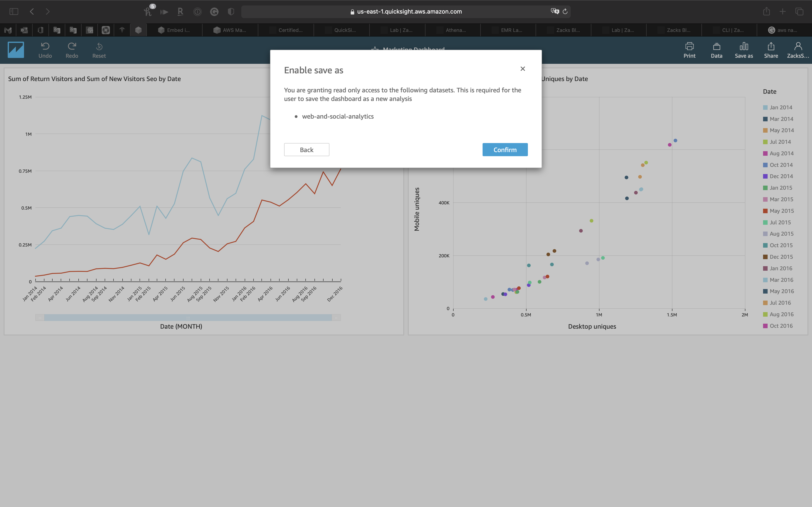Open the Data icon in toolbar
This screenshot has width=812, height=507.
click(716, 46)
